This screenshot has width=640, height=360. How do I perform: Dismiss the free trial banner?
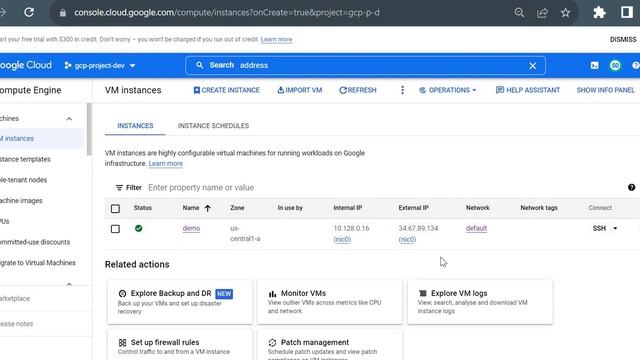[x=623, y=39]
